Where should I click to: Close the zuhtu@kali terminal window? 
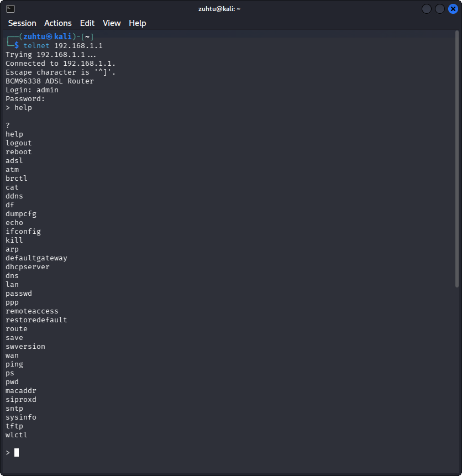pyautogui.click(x=453, y=9)
